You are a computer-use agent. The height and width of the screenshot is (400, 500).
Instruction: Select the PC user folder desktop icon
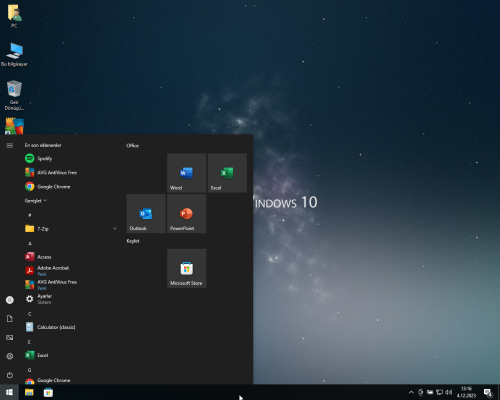pyautogui.click(x=14, y=16)
